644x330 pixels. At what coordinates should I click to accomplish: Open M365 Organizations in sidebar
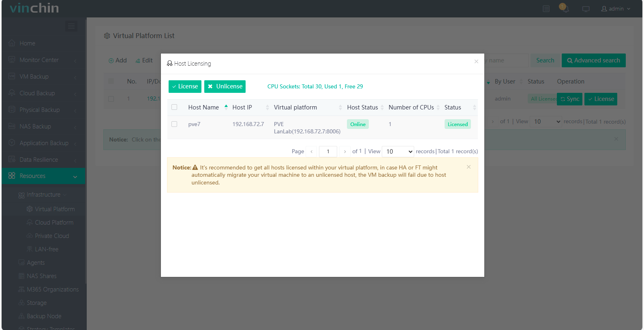pyautogui.click(x=53, y=289)
